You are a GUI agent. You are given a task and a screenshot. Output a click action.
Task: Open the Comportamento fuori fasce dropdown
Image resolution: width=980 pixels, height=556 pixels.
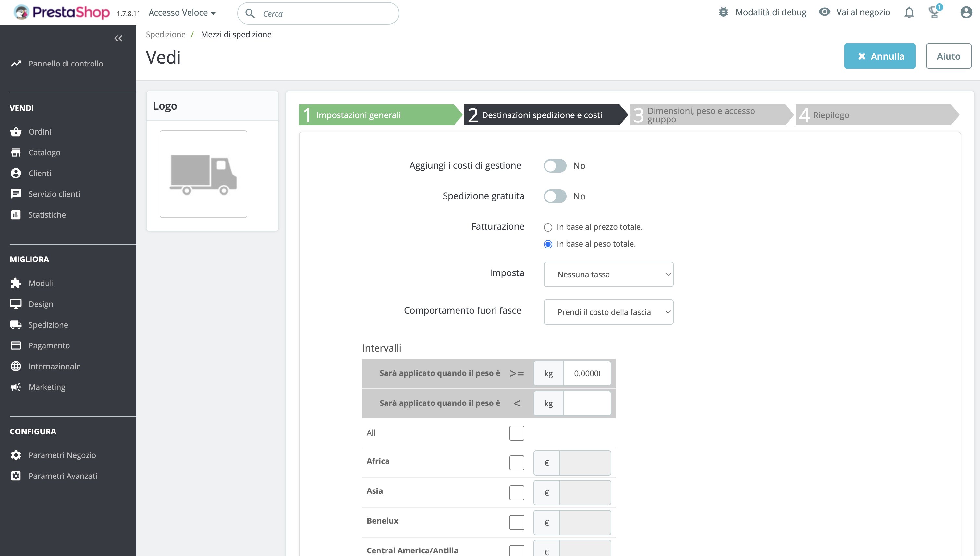coord(608,312)
